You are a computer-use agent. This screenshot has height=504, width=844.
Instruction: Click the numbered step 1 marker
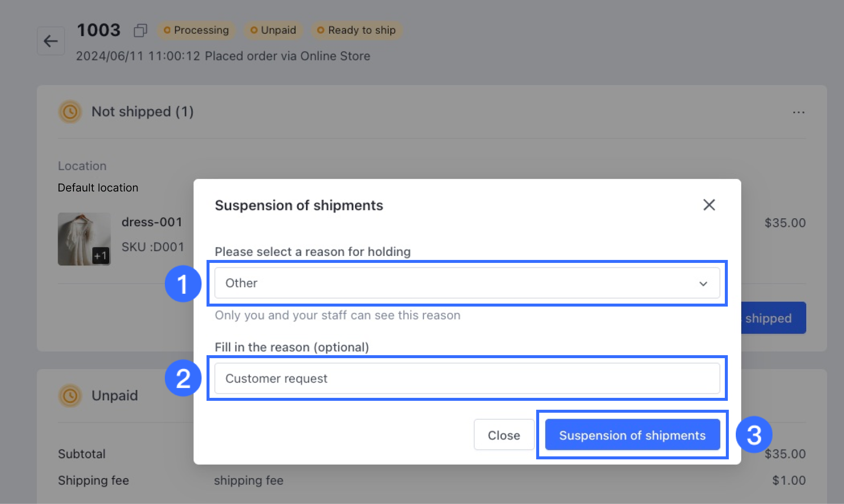tap(183, 284)
